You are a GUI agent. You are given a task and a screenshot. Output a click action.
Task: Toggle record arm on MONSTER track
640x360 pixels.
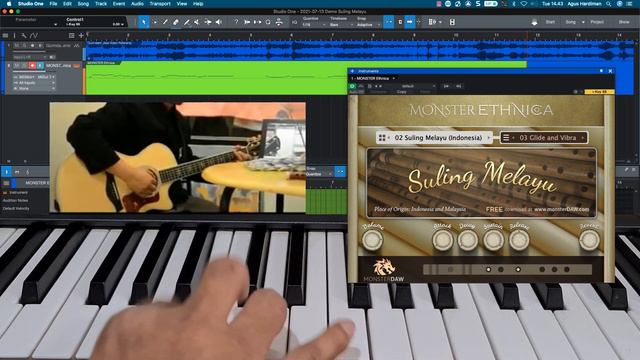[32, 66]
